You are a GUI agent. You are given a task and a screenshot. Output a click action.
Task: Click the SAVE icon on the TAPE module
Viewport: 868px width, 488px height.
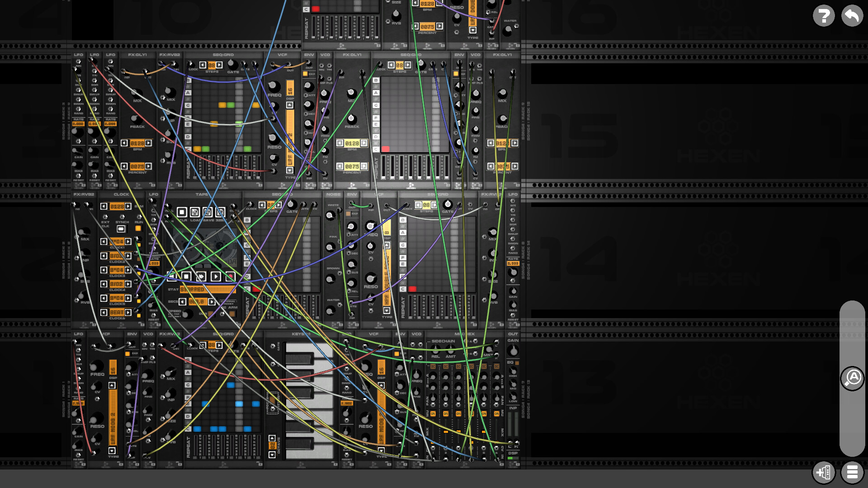(208, 212)
